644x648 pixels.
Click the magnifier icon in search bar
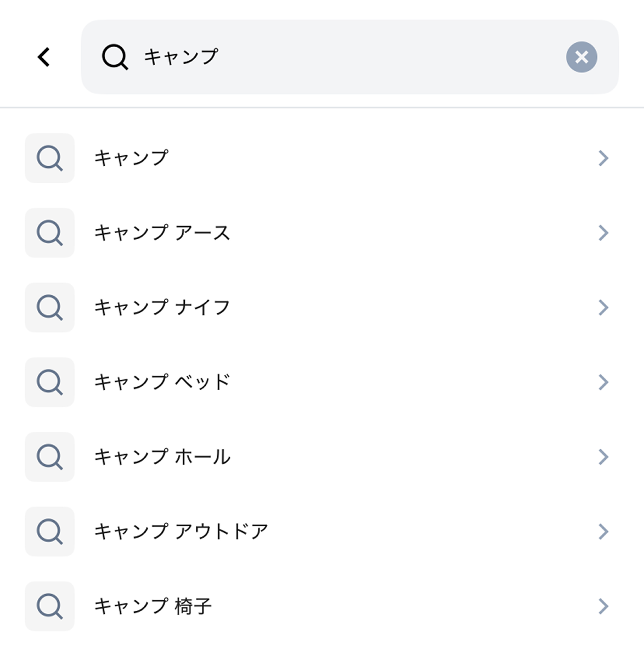point(115,57)
